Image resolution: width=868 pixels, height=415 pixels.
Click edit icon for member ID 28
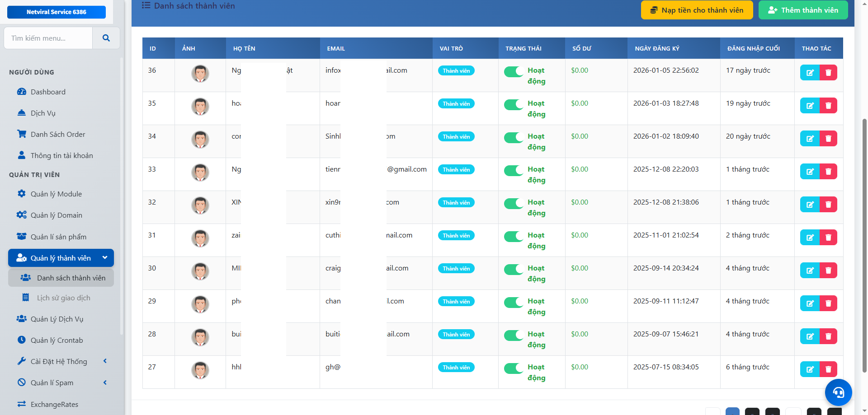[x=810, y=336]
